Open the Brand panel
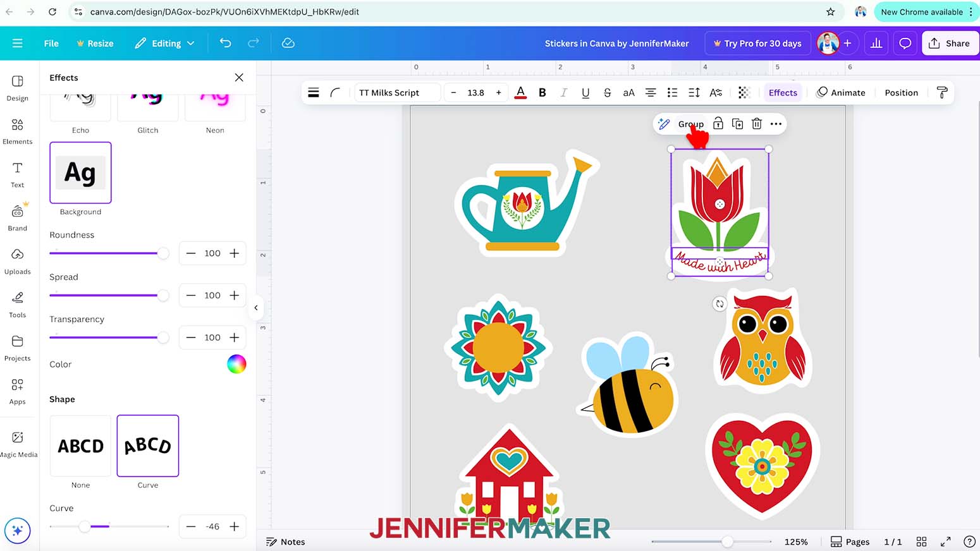The width and height of the screenshot is (980, 551). tap(17, 218)
